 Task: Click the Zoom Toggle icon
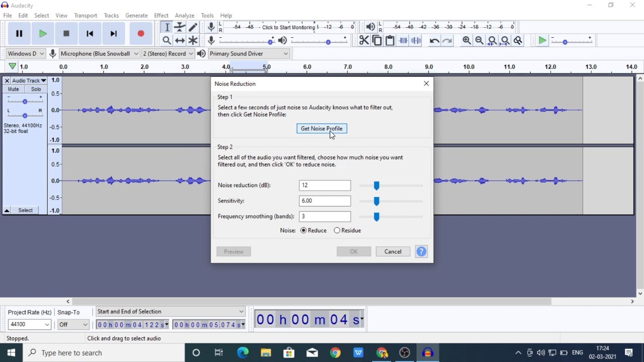tap(518, 41)
